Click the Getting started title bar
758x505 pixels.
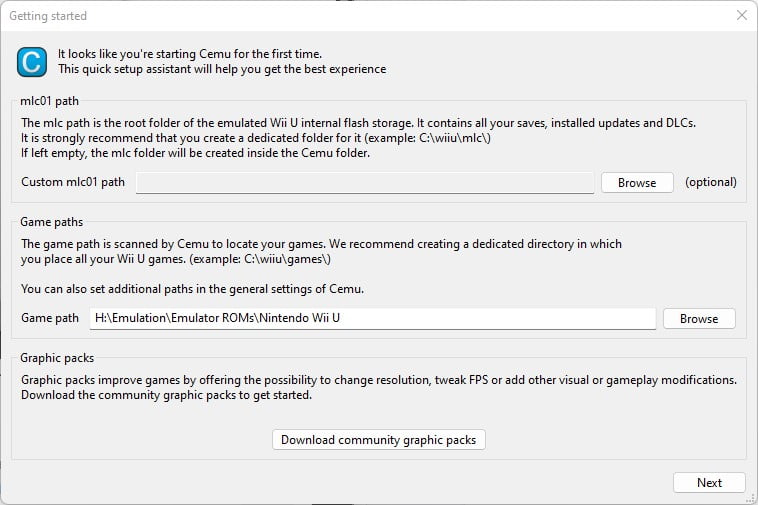click(367, 15)
